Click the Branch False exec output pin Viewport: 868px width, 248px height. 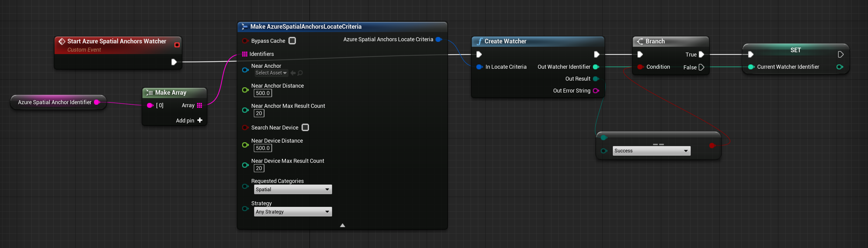pos(701,67)
